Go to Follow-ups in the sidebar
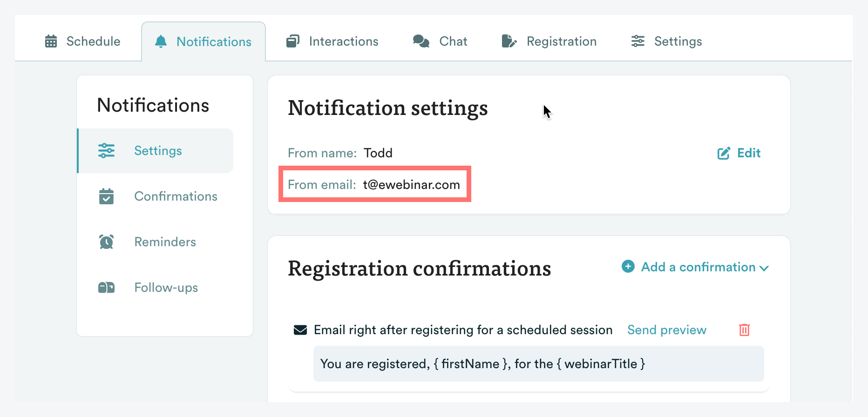Viewport: 868px width, 417px height. pyautogui.click(x=166, y=288)
